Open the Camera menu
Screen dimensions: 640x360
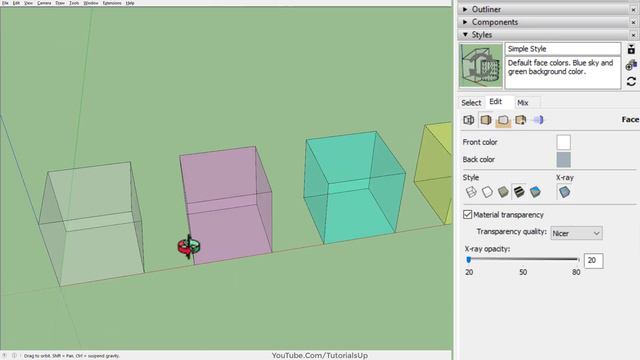[44, 3]
